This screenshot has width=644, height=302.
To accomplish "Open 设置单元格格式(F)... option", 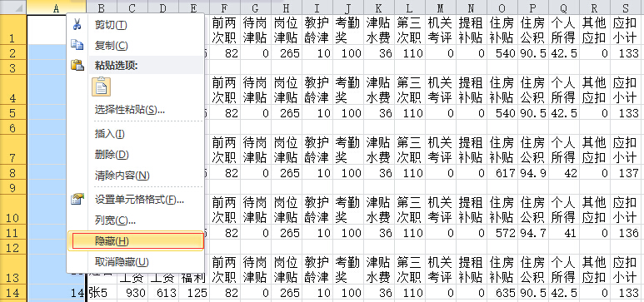I will (139, 200).
